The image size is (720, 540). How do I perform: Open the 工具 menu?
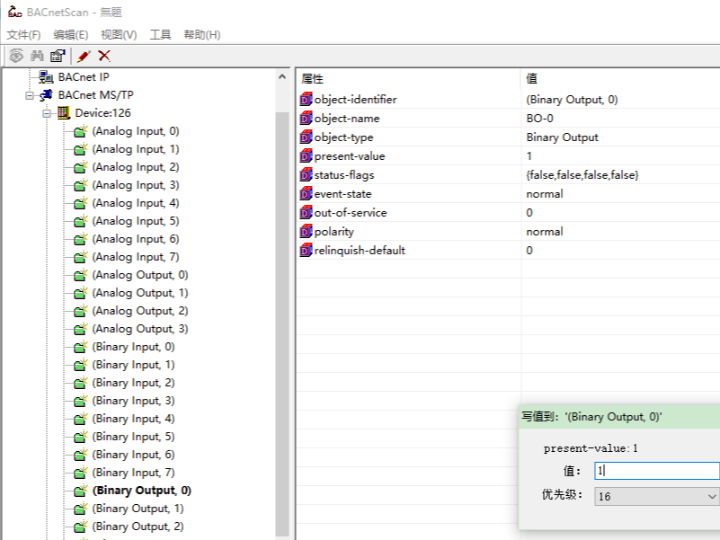click(x=160, y=35)
